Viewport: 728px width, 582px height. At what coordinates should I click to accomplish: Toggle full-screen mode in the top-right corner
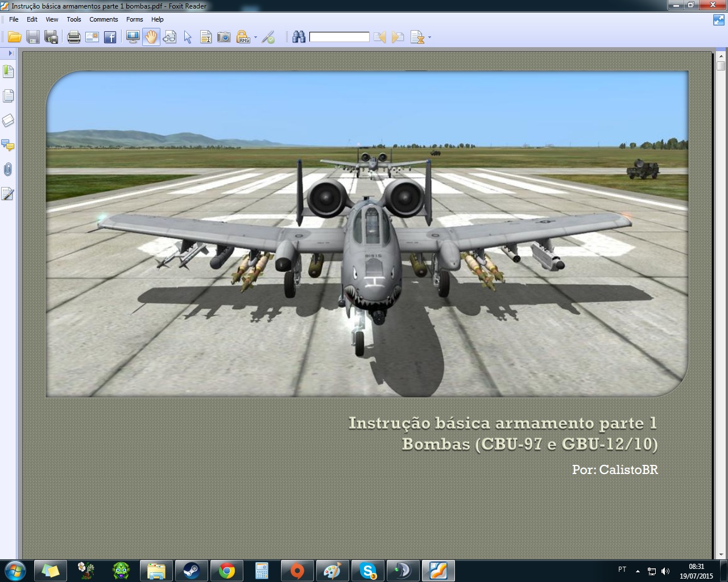pyautogui.click(x=718, y=20)
